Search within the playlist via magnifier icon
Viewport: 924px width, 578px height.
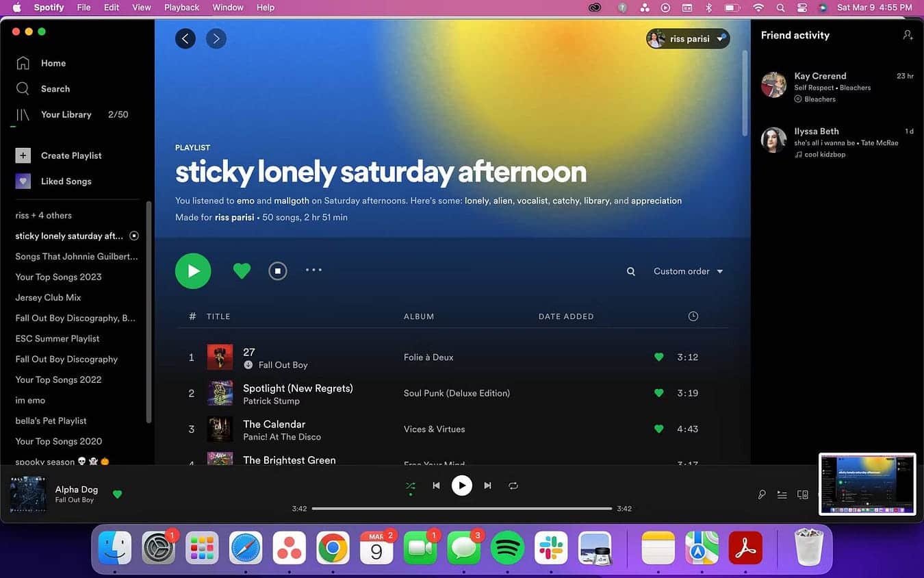pyautogui.click(x=631, y=272)
